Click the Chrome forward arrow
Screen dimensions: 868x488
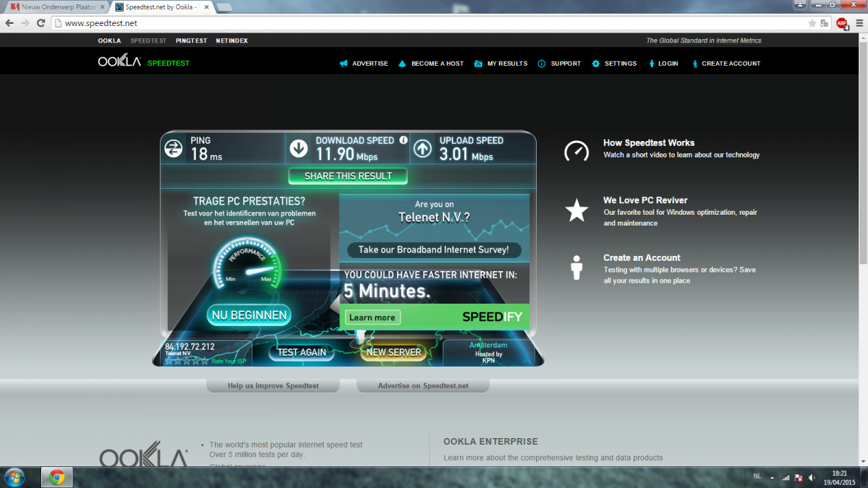[x=25, y=23]
